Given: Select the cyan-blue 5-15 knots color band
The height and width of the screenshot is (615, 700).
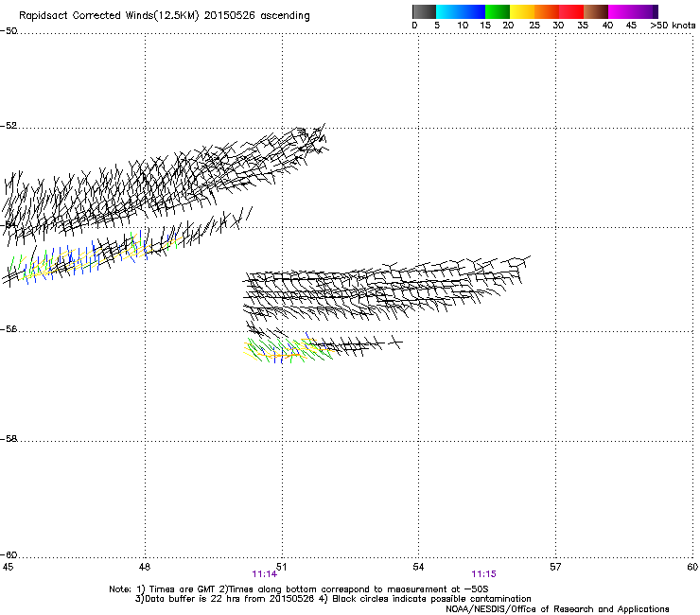Looking at the screenshot, I should point(461,11).
